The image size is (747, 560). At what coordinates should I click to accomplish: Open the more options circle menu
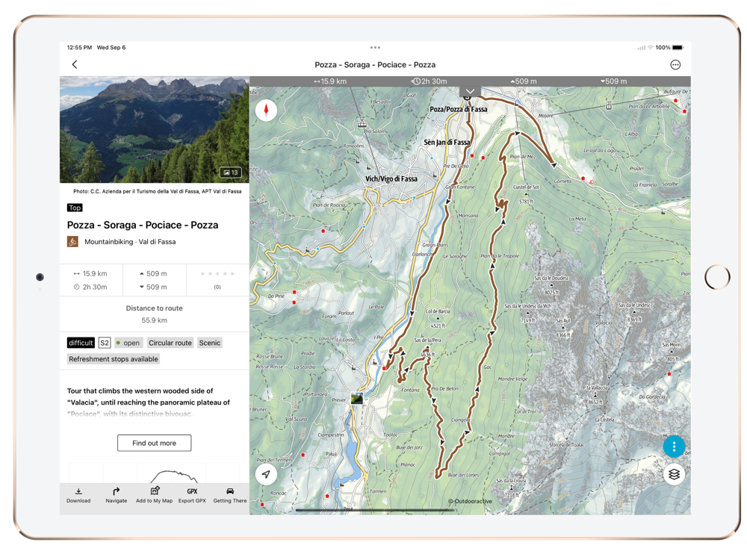click(675, 65)
